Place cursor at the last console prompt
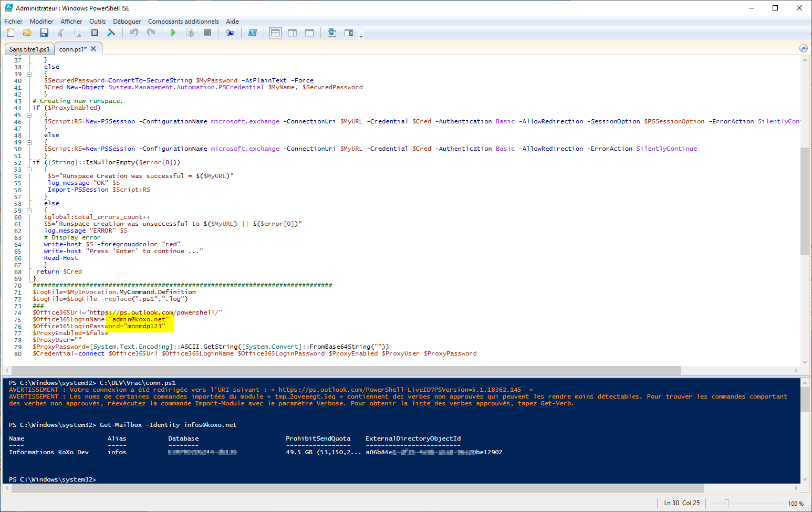The width and height of the screenshot is (812, 512). [x=100, y=479]
